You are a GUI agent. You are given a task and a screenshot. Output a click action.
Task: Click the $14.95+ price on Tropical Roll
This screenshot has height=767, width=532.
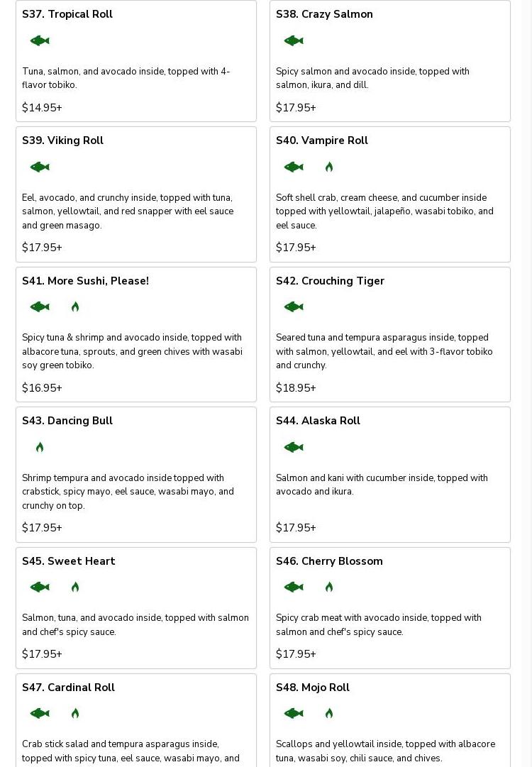(42, 108)
